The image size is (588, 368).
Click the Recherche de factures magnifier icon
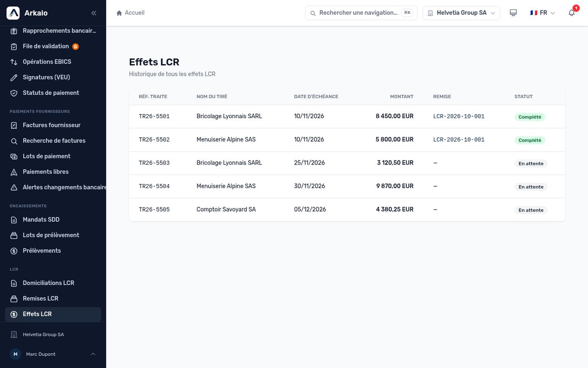click(14, 141)
